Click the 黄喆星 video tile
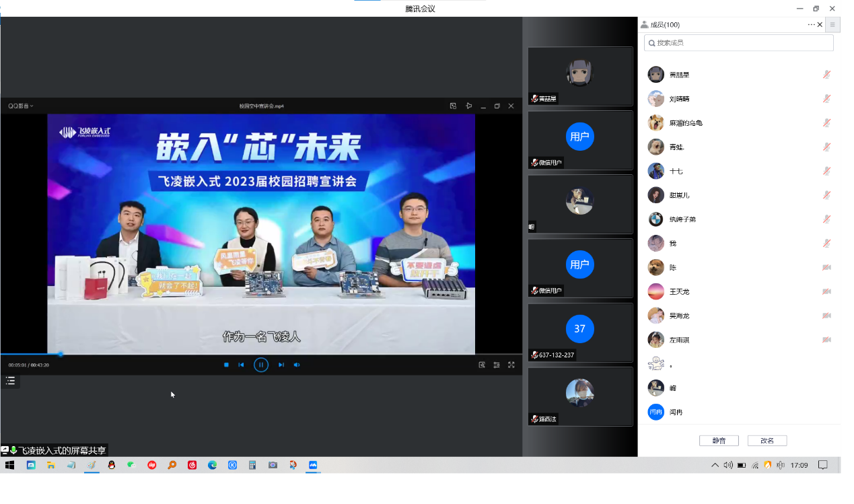Screen dimensions: 854x504 (580, 76)
